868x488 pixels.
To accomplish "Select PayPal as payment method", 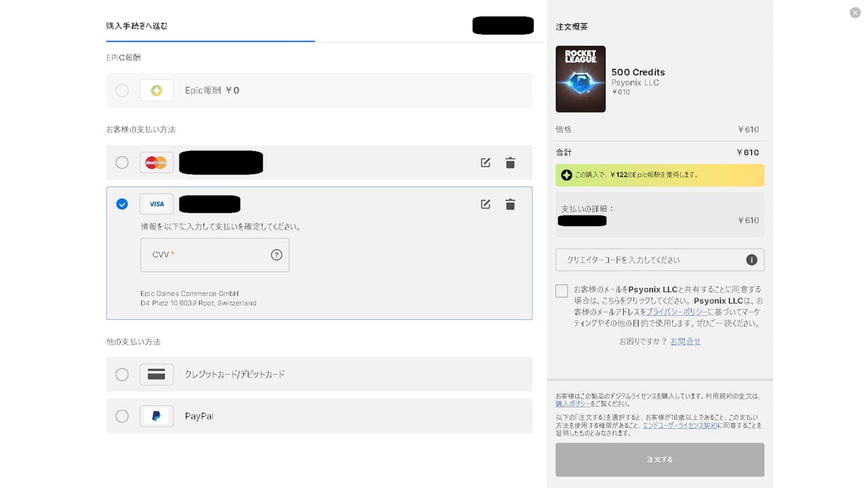I will 122,416.
